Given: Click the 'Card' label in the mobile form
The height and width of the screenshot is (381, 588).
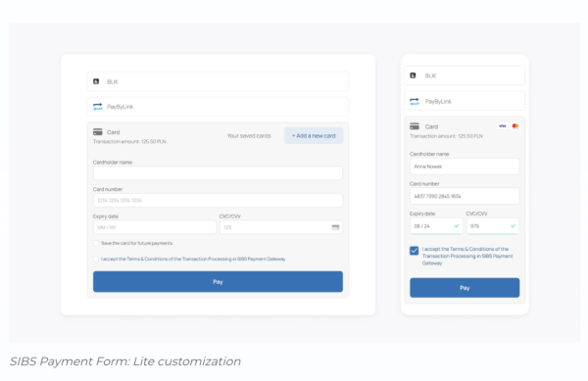Looking at the screenshot, I should [431, 126].
